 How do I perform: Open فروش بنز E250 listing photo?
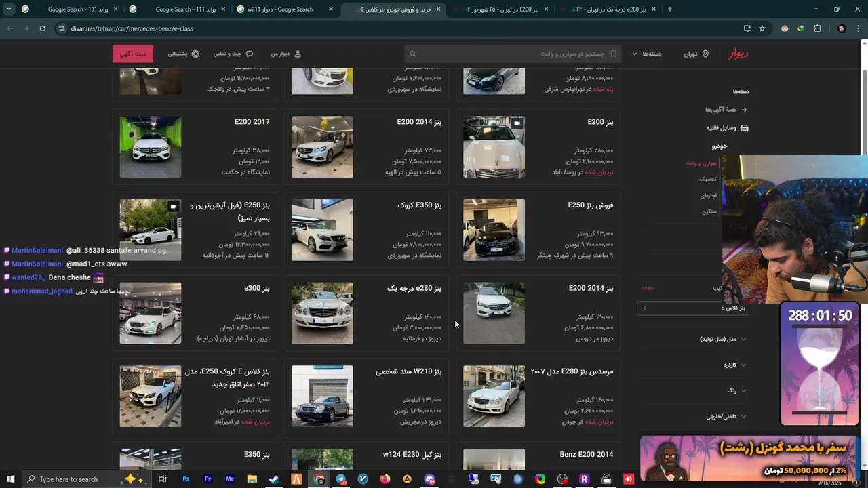[x=494, y=230]
